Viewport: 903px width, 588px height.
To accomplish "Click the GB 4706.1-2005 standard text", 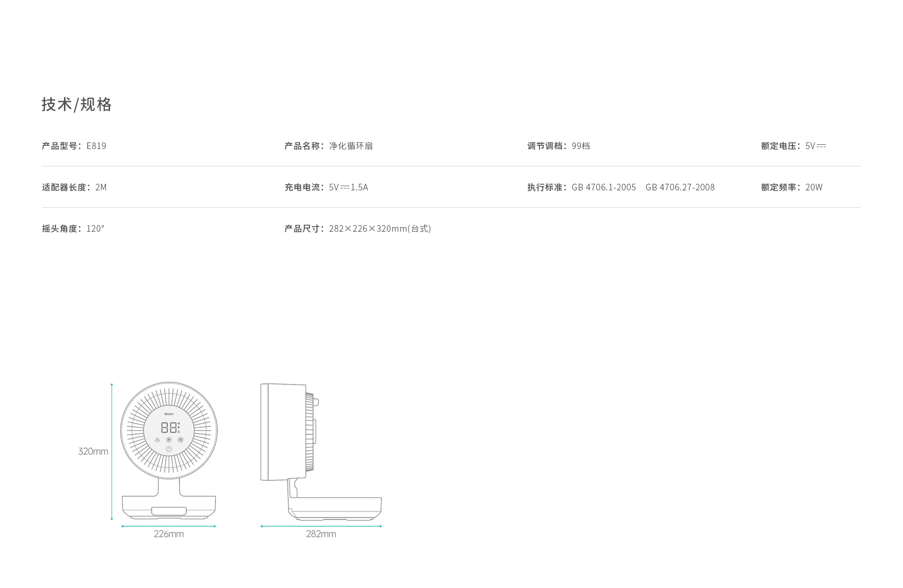I will (x=603, y=188).
